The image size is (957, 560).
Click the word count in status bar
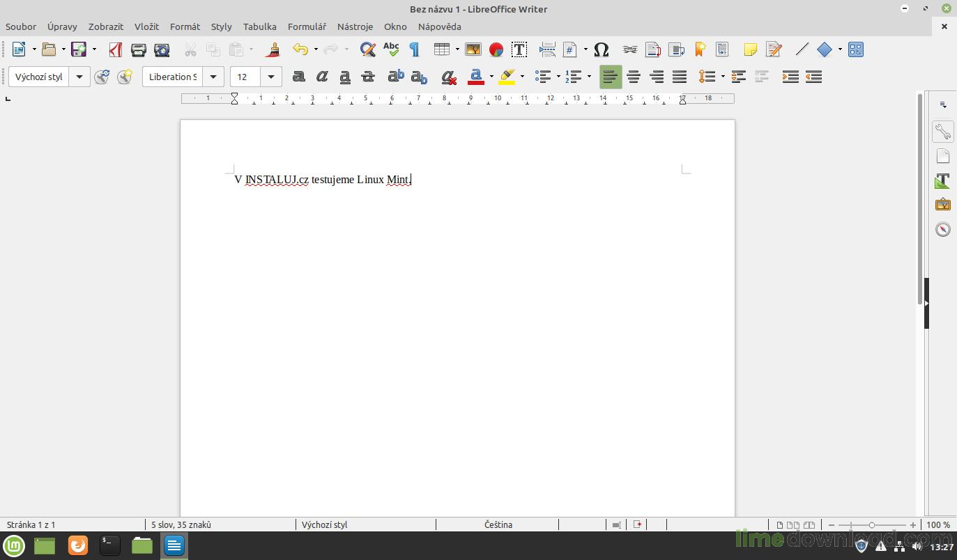click(x=181, y=524)
